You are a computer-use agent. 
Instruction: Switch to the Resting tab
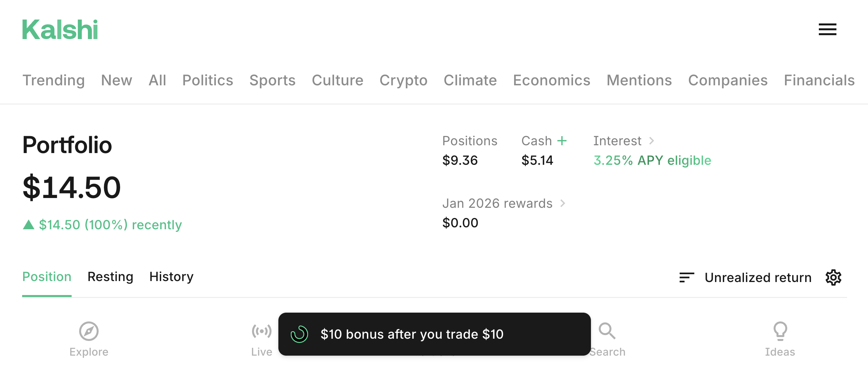110,277
